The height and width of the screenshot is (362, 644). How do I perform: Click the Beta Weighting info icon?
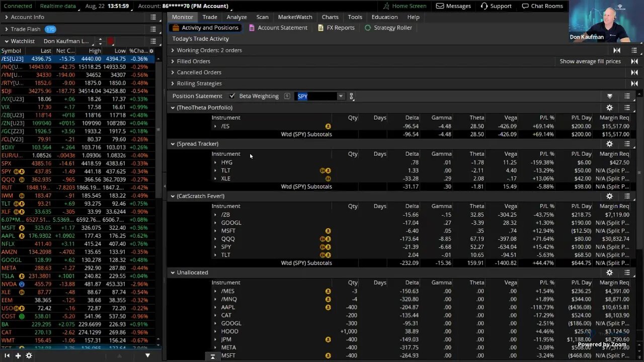[287, 96]
